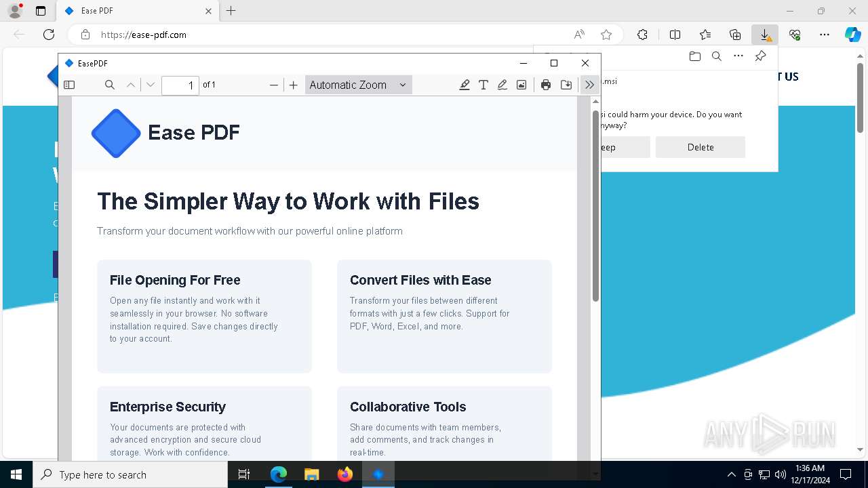Click the Enterprise Security heading

click(x=167, y=407)
